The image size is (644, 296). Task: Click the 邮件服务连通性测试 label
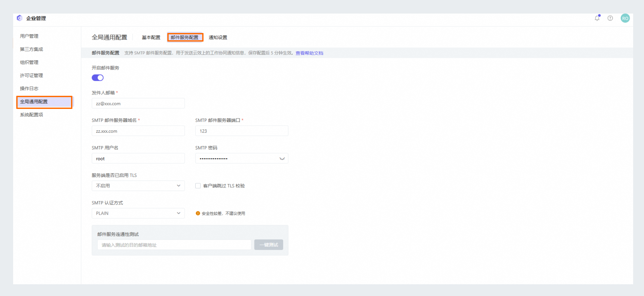click(118, 234)
